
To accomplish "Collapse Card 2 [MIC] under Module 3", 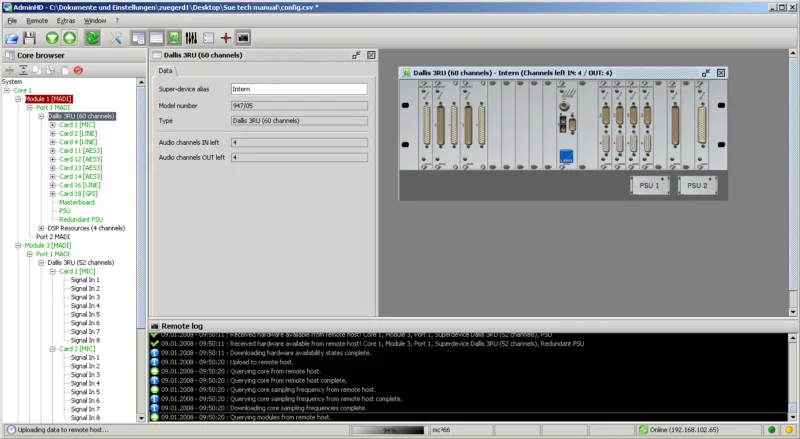I will tap(53, 349).
